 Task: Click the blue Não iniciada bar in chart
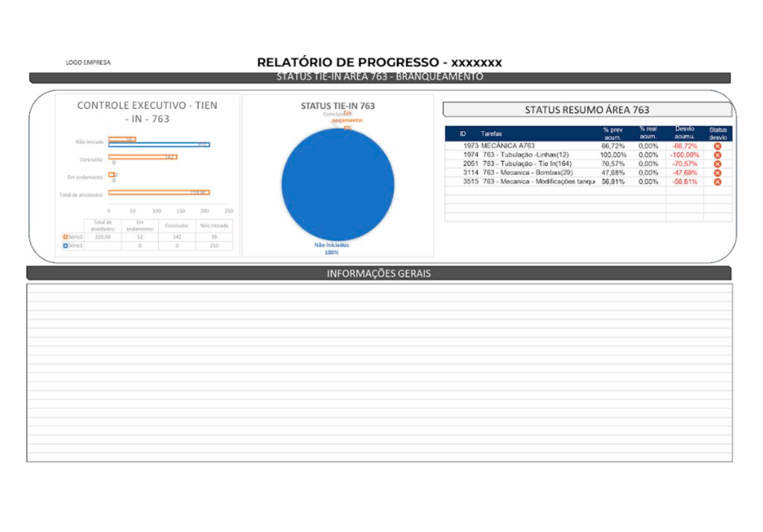[x=159, y=145]
